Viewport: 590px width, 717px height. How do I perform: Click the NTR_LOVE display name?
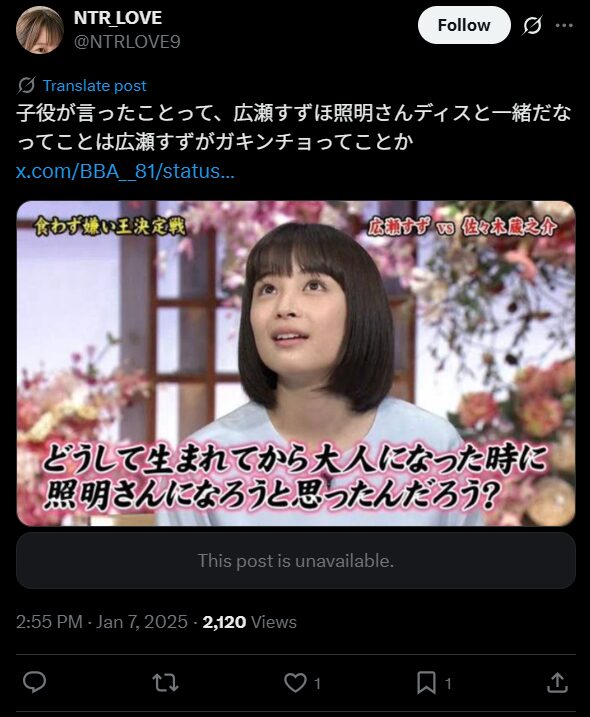coord(118,18)
